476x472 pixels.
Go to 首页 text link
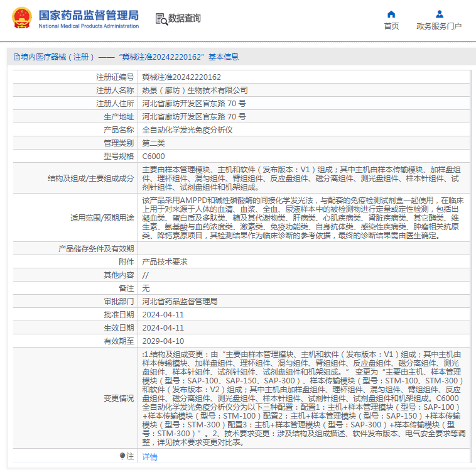(391, 26)
